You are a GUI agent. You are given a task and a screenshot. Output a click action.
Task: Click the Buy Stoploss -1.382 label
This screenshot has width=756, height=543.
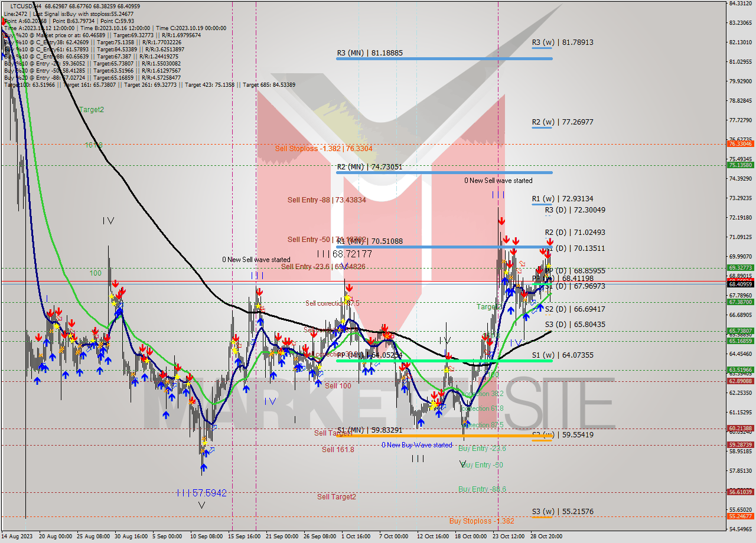[x=481, y=521]
